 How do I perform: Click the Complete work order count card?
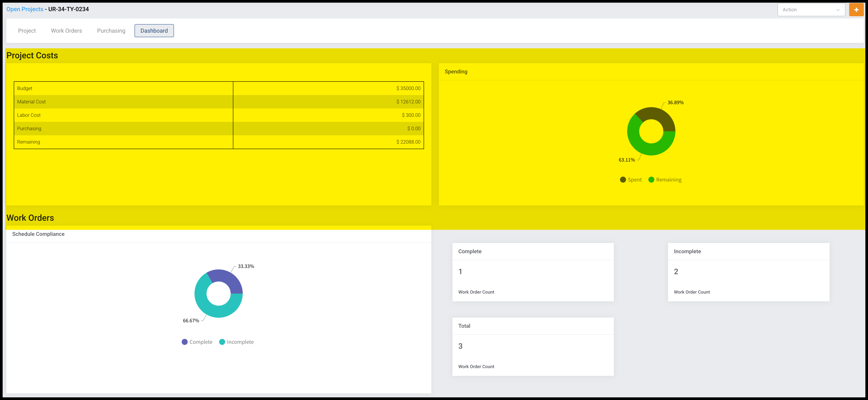[x=533, y=272]
